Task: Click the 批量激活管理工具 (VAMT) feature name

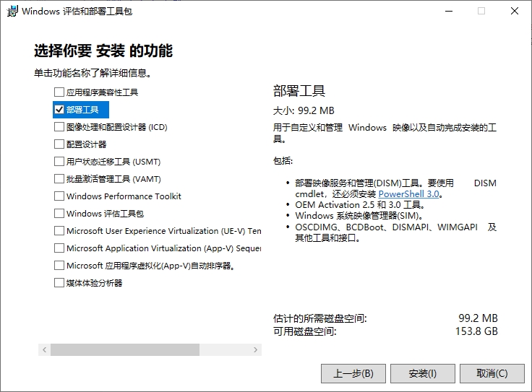Action: tap(113, 179)
